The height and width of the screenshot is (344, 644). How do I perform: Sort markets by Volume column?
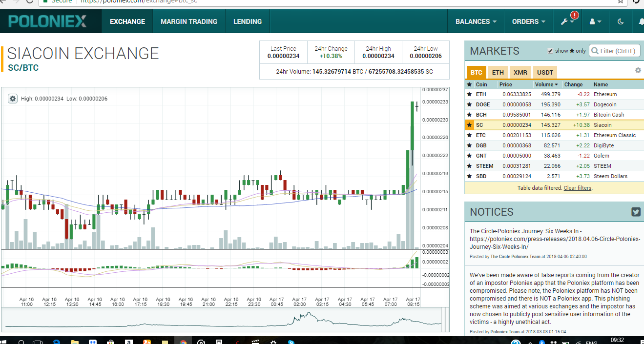click(x=546, y=84)
